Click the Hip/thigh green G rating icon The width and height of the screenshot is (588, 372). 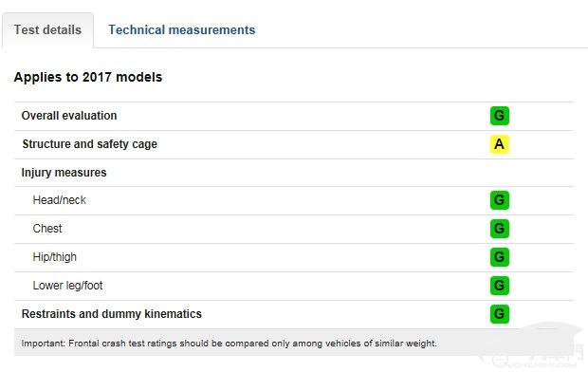pos(500,257)
